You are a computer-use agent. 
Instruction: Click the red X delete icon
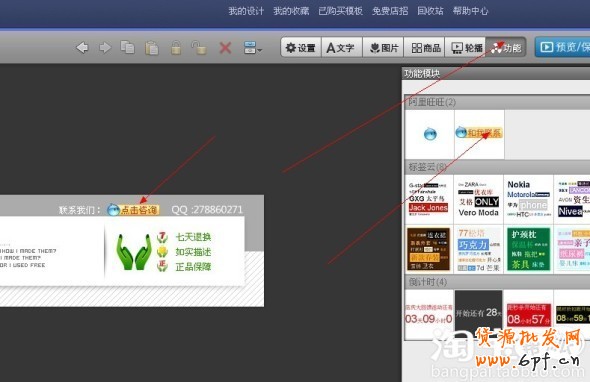point(225,48)
